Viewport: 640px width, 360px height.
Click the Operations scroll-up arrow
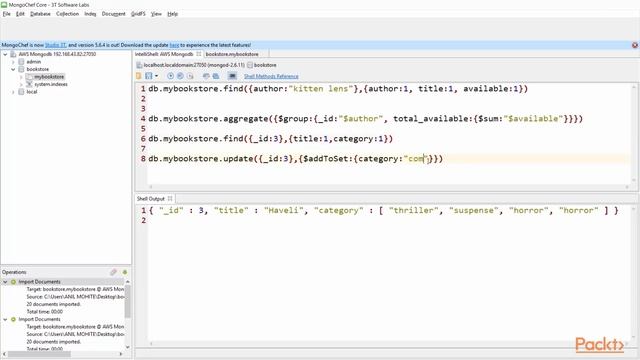[128, 282]
